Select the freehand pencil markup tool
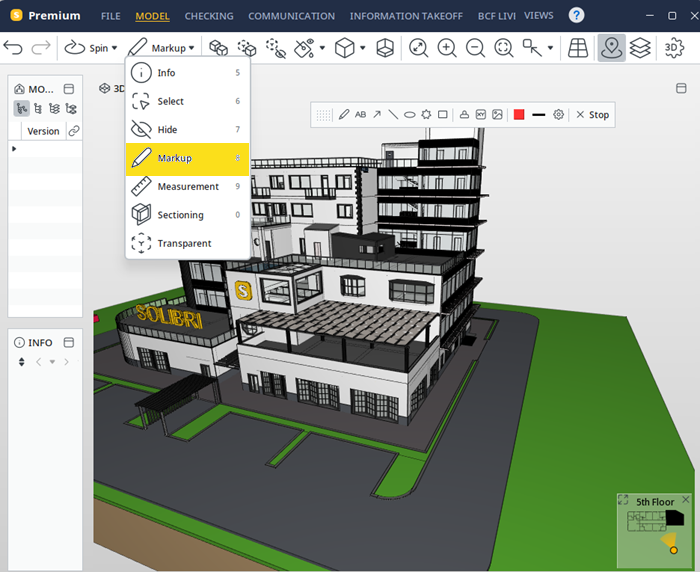This screenshot has width=700, height=572. [x=344, y=115]
